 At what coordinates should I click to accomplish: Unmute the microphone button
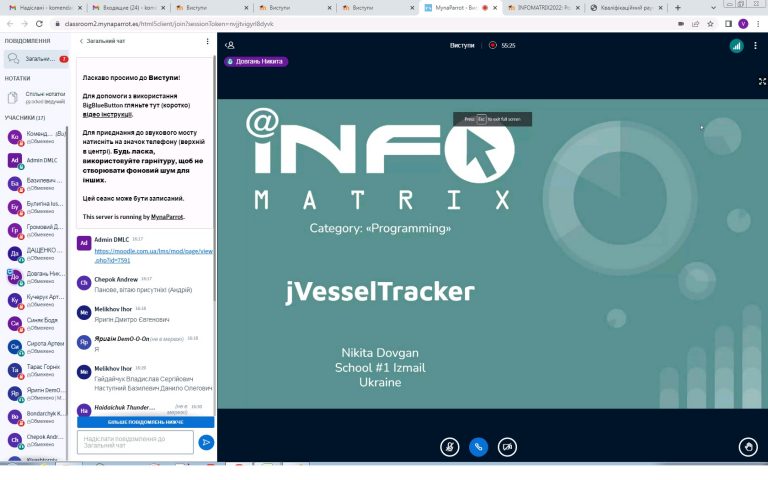point(450,447)
